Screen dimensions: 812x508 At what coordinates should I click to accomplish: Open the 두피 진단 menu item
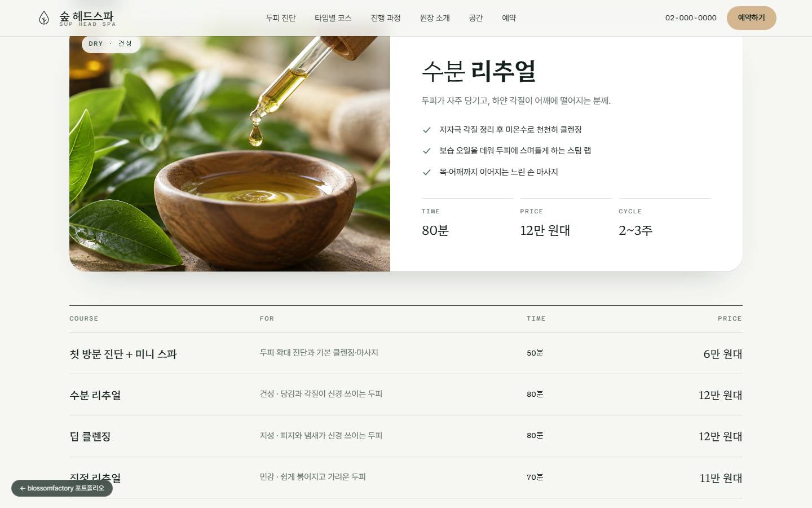[x=281, y=18]
